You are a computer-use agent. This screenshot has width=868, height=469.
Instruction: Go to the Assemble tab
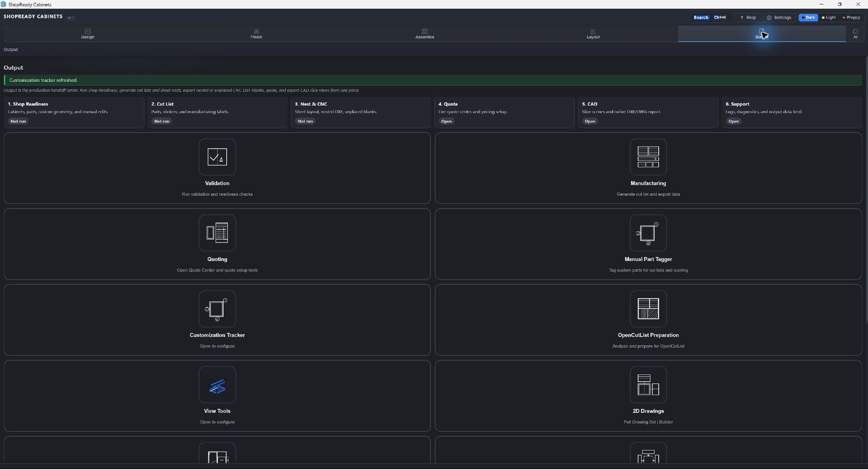pyautogui.click(x=425, y=34)
